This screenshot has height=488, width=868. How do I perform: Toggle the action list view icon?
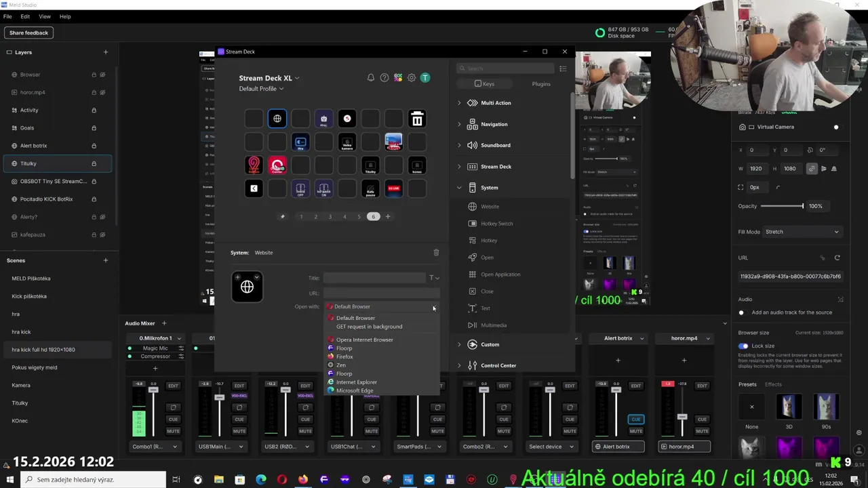(563, 68)
